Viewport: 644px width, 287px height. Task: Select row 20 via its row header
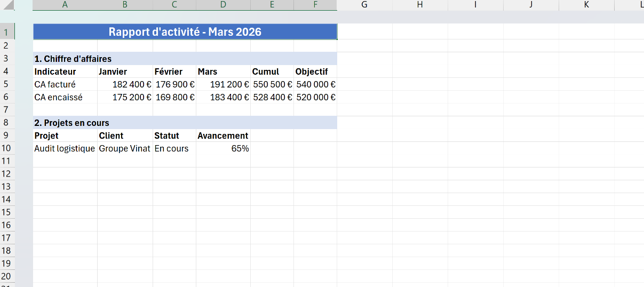point(7,276)
